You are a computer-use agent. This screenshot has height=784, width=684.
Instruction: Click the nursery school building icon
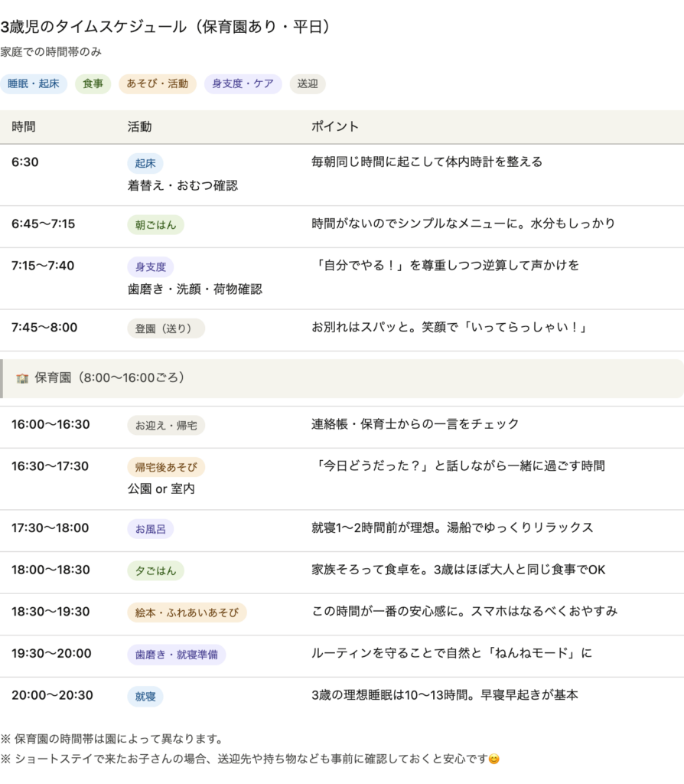22,378
